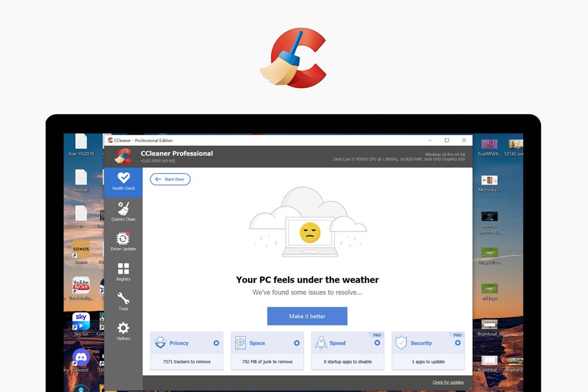This screenshot has width=588, height=392.
Task: Click the Start Over button
Action: pos(170,179)
